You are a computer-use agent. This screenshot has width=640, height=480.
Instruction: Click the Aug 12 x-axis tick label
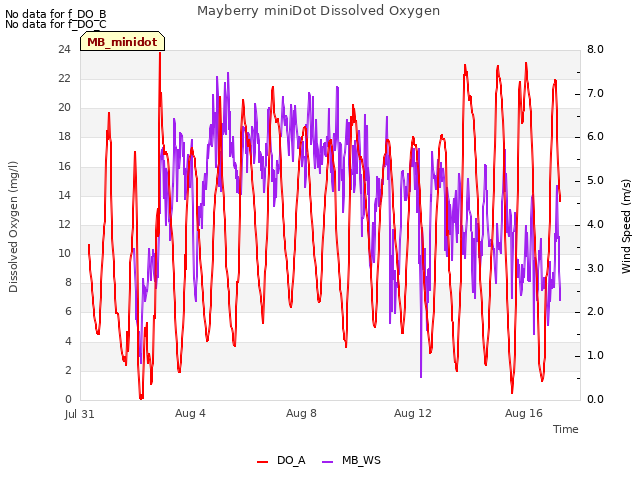pos(413,413)
